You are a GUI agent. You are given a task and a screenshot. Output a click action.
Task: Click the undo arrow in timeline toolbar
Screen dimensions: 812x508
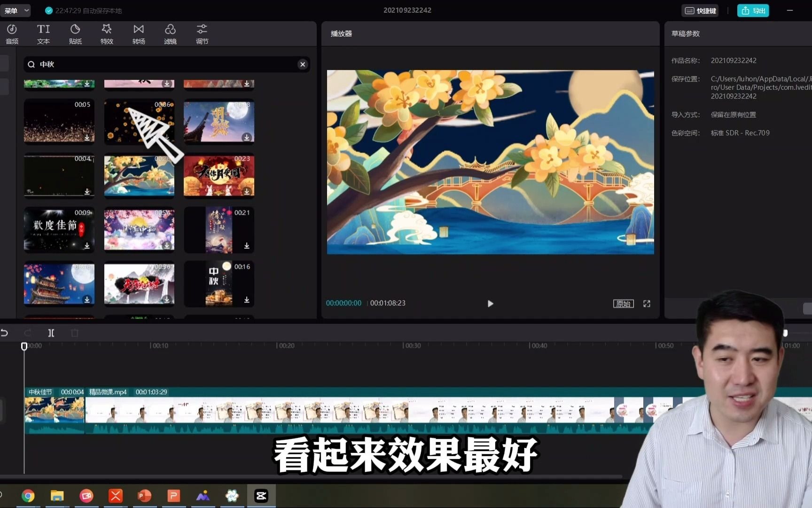pyautogui.click(x=4, y=333)
